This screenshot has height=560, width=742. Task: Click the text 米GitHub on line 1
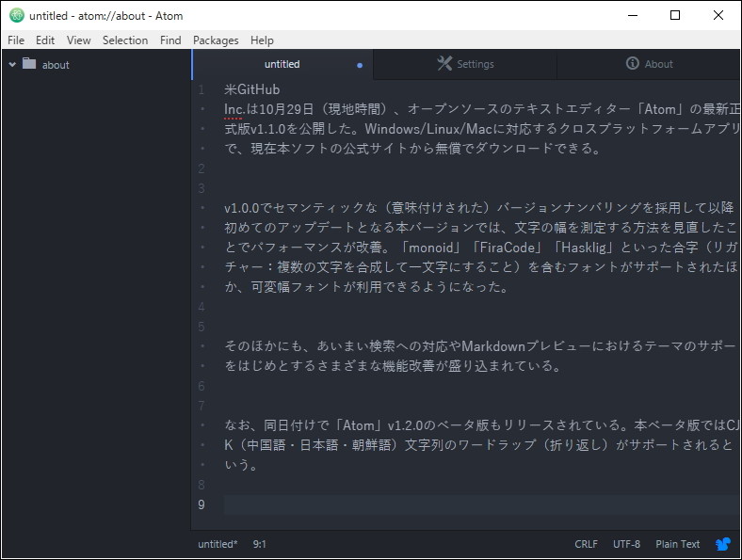(251, 89)
